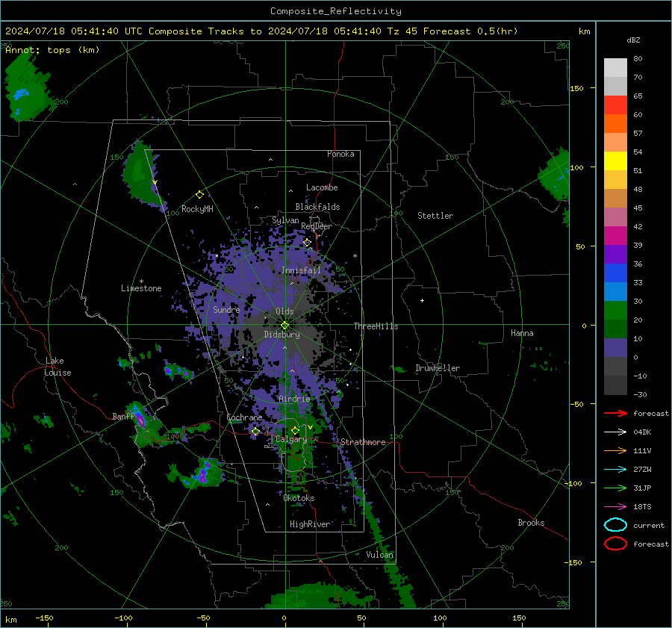
Task: Click the HighRiver city label
Action: 310,525
